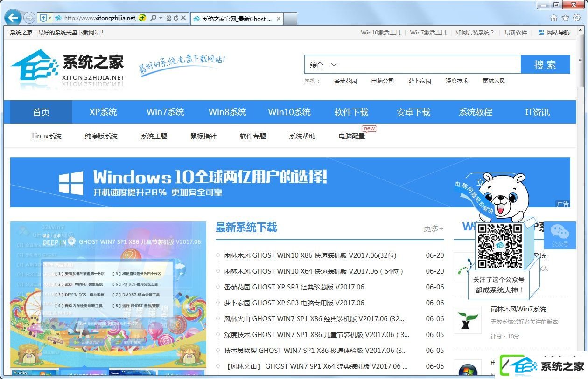Click the magnifier search icon in address bar
Screen dimensions: 588x379
154,18
